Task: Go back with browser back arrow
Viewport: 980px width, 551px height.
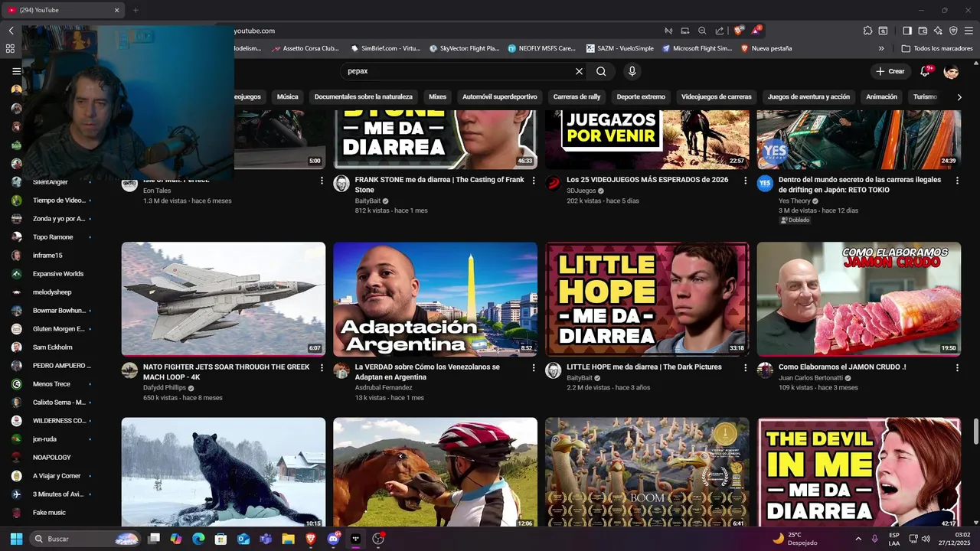Action: click(11, 31)
